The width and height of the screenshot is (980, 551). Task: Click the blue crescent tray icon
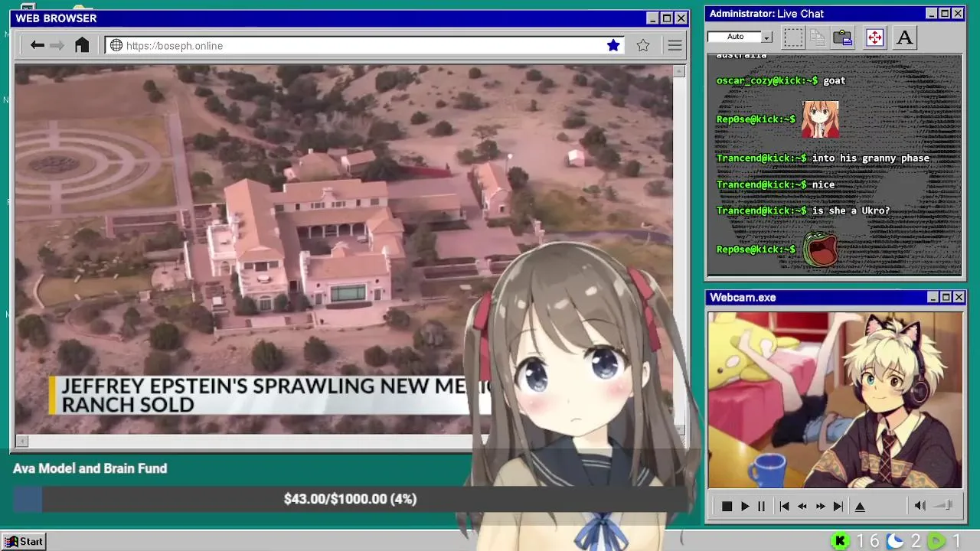pyautogui.click(x=895, y=541)
